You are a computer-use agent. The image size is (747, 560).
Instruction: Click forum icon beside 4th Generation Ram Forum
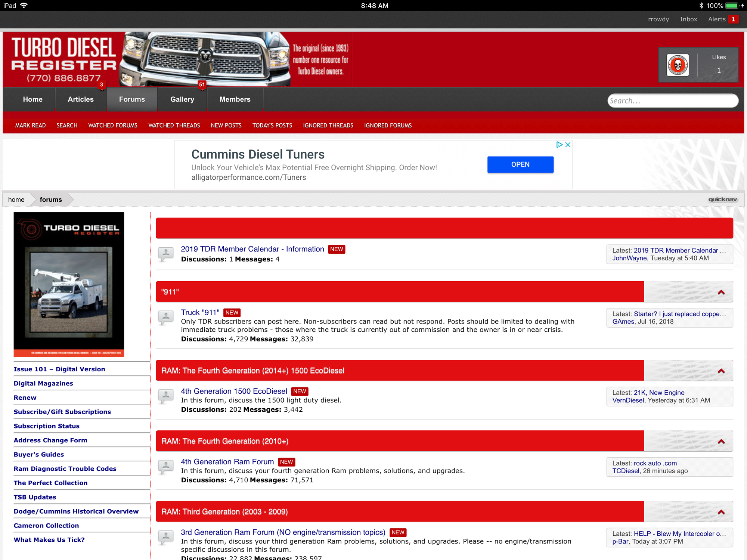166,467
